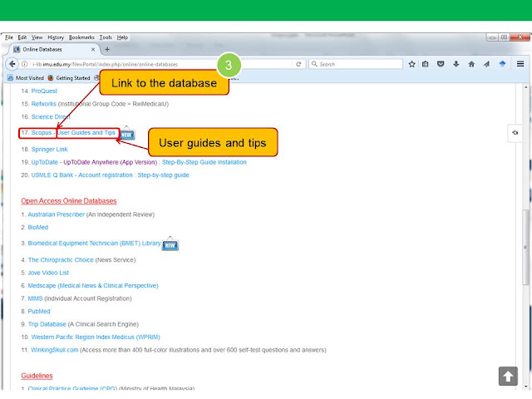
Task: Open the ProQuest link
Action: click(44, 91)
